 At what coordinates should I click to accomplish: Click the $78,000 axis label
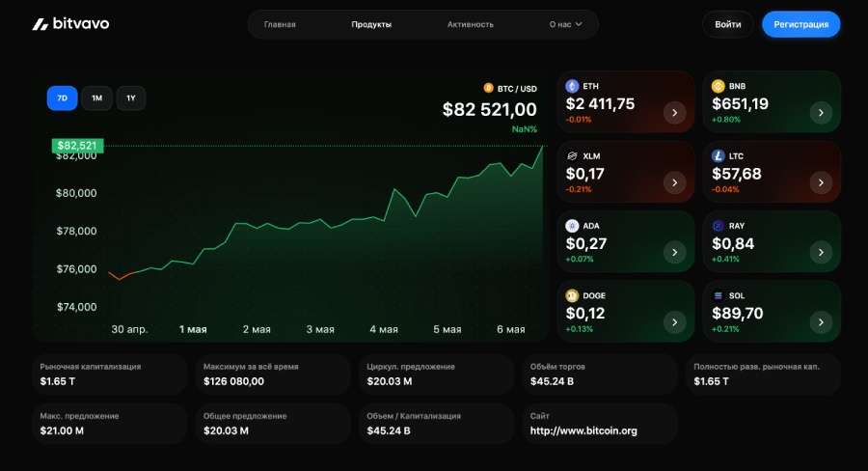pyautogui.click(x=76, y=231)
